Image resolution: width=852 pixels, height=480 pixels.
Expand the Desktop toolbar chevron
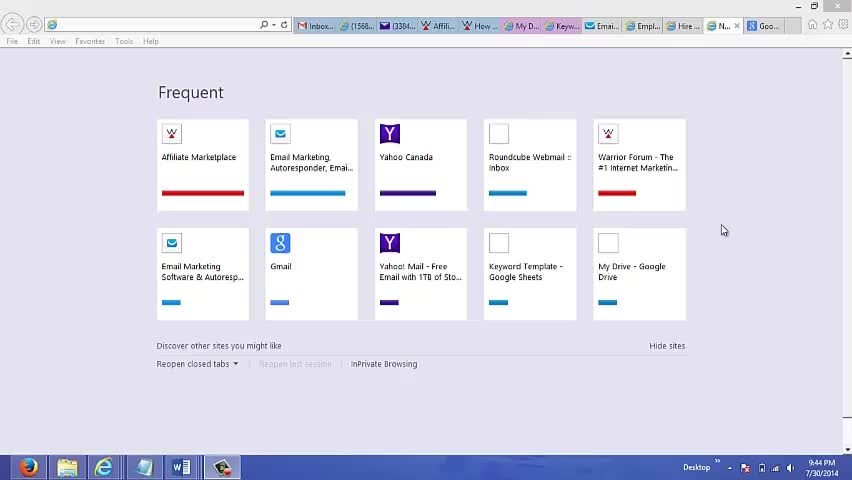[x=717, y=462]
